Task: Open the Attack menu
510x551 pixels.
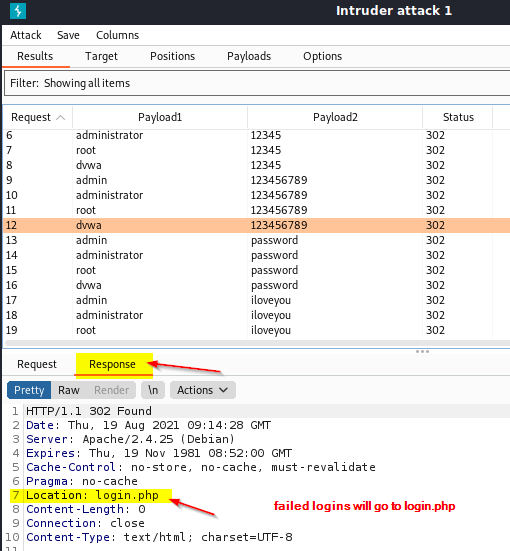Action: point(26,35)
